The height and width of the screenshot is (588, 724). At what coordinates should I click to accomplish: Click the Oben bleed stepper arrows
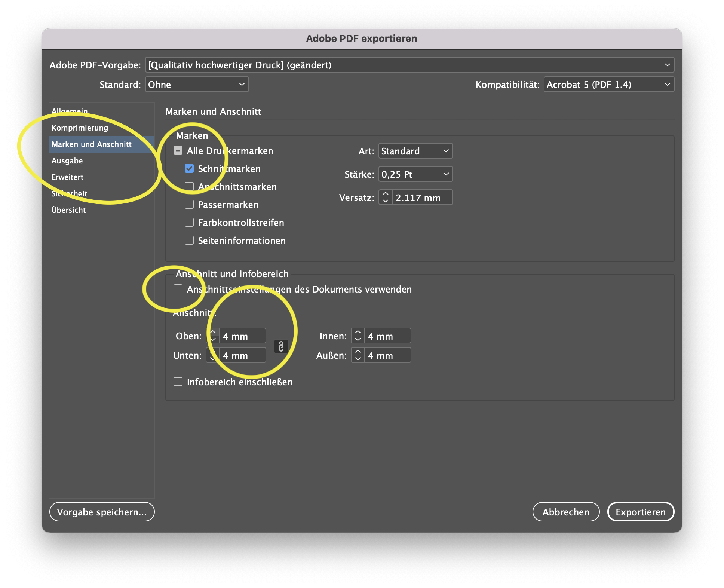(x=213, y=336)
